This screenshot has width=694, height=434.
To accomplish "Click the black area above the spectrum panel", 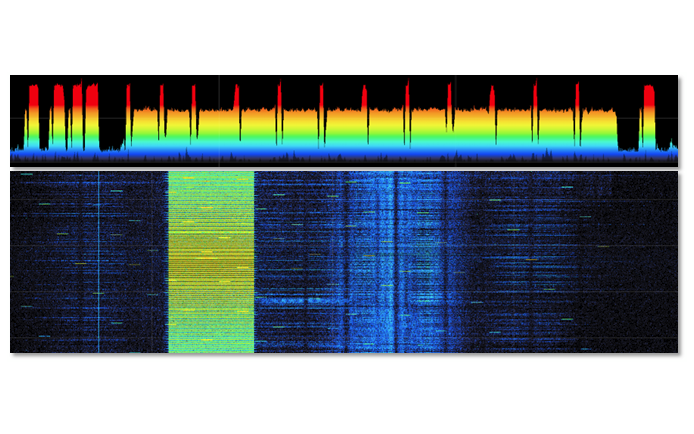I will (344, 35).
